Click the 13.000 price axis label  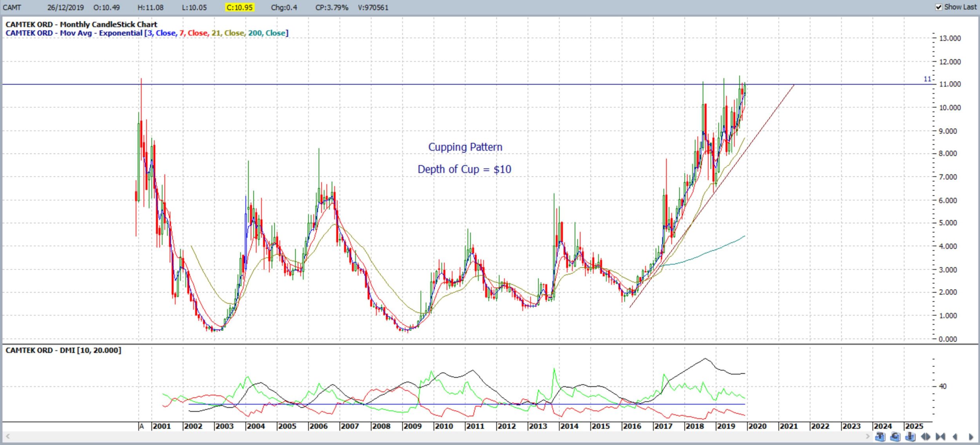pos(950,38)
